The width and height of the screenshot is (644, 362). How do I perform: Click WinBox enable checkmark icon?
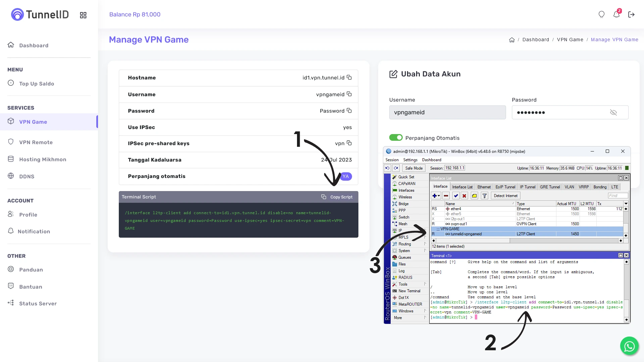pyautogui.click(x=456, y=196)
